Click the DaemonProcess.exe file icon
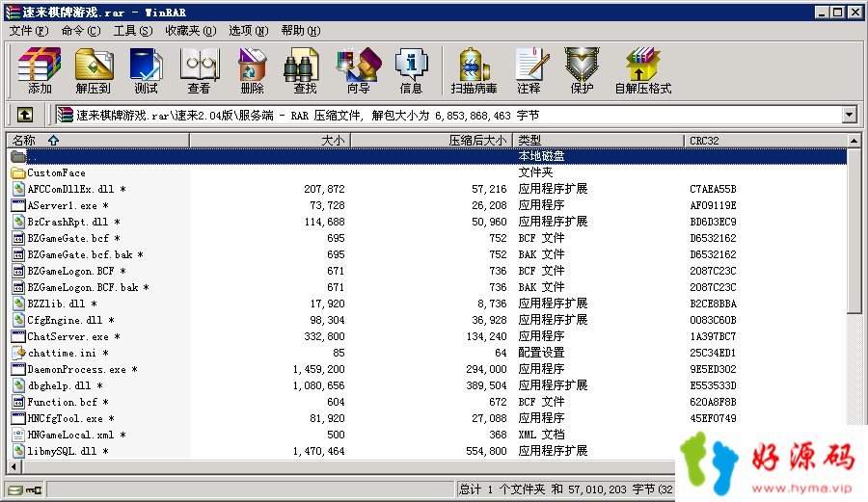 [x=18, y=369]
